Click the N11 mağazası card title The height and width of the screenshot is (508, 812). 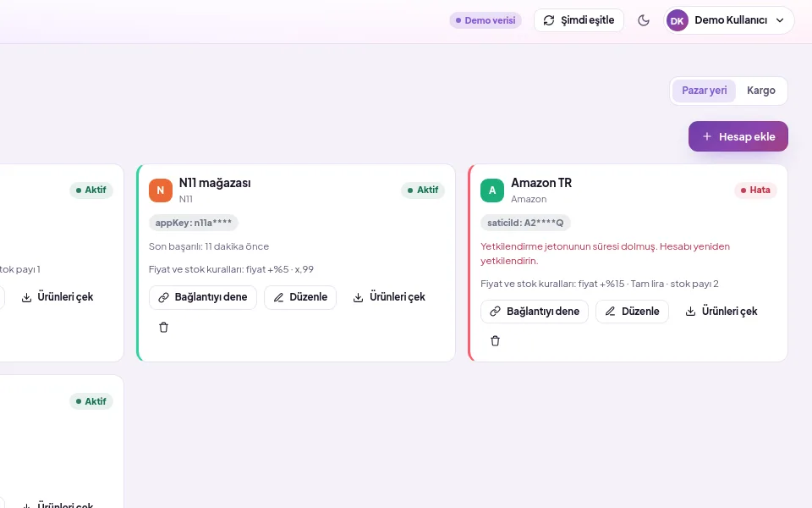[x=215, y=183]
